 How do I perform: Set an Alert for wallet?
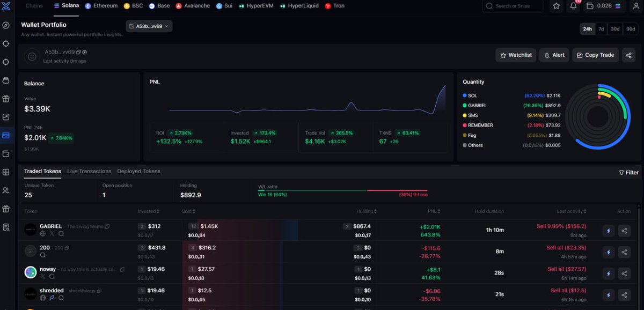tap(554, 55)
